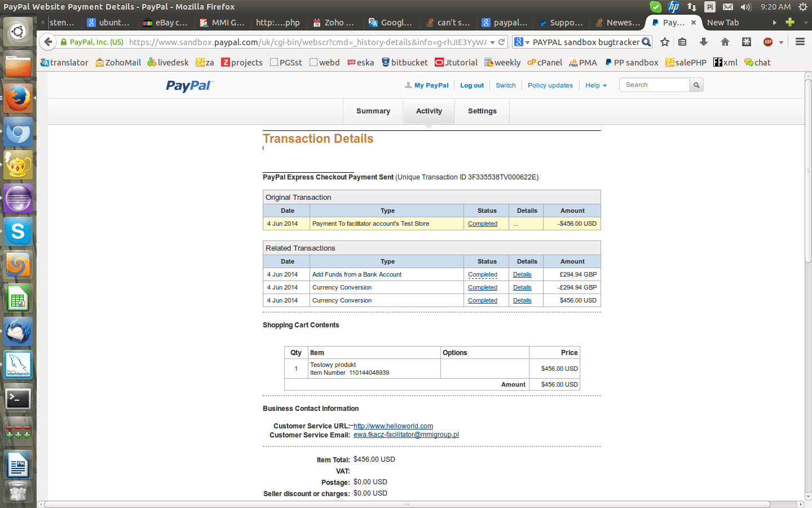The image size is (812, 508).
Task: Open Skype from the dock
Action: pos(18,231)
